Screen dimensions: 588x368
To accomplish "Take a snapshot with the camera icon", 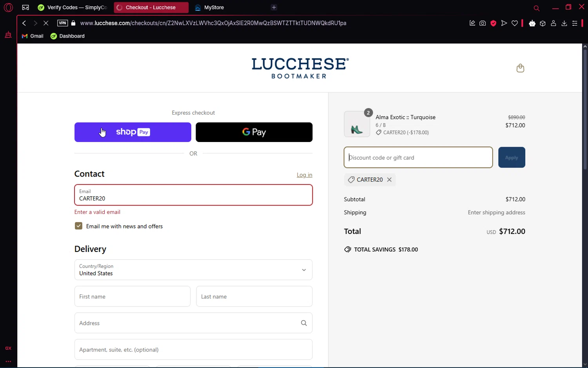I will click(x=483, y=23).
